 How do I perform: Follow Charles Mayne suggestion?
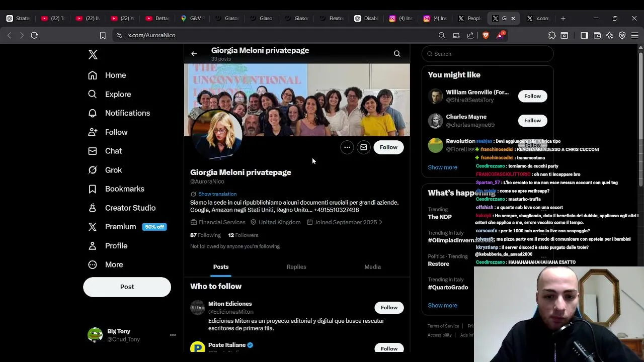532,121
